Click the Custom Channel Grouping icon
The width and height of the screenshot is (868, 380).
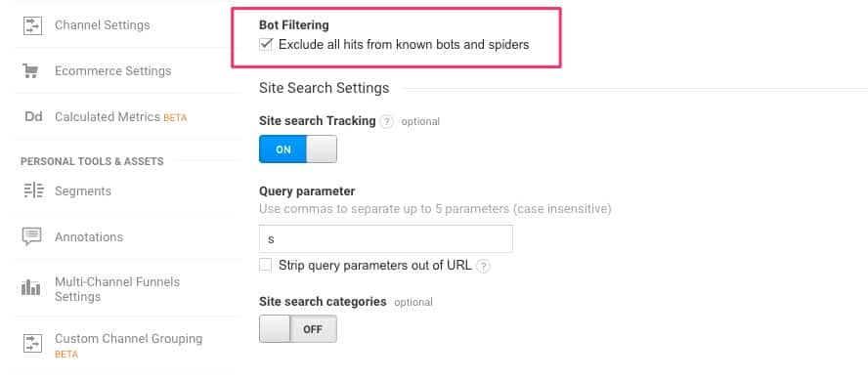click(x=32, y=344)
